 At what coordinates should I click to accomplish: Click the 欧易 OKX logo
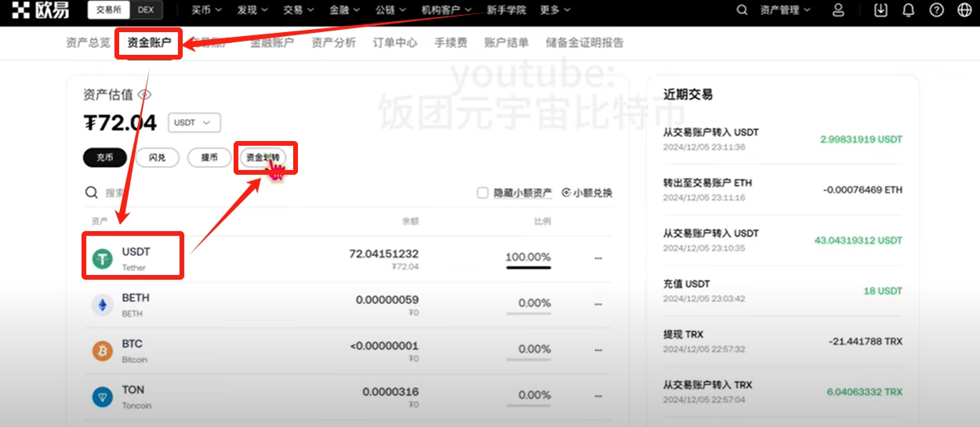coord(40,10)
